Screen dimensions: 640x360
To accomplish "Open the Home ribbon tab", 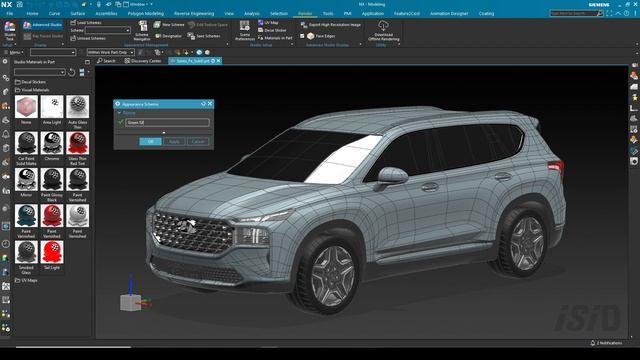I will pos(32,13).
